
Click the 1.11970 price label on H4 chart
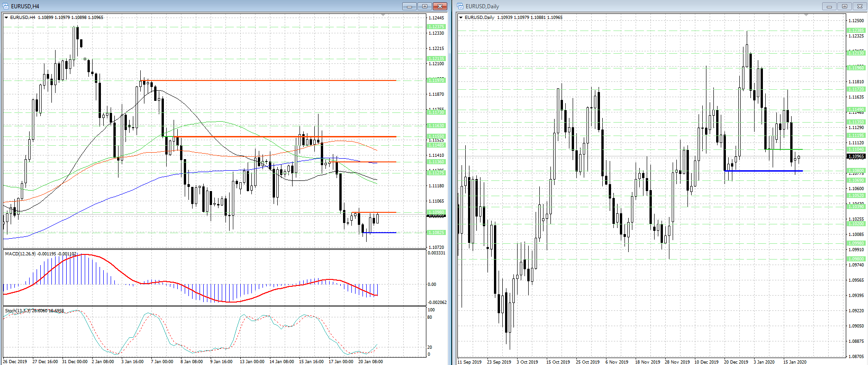(x=436, y=80)
